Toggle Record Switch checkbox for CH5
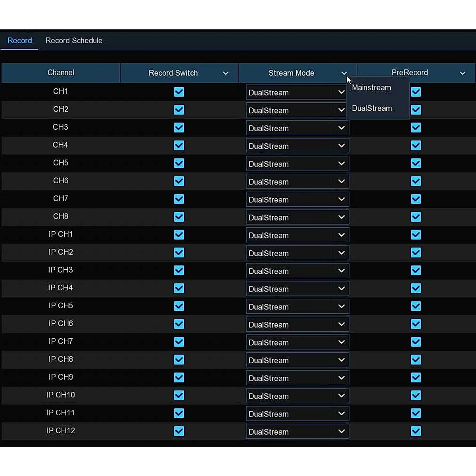Viewport: 476px width, 476px height. pyautogui.click(x=179, y=163)
